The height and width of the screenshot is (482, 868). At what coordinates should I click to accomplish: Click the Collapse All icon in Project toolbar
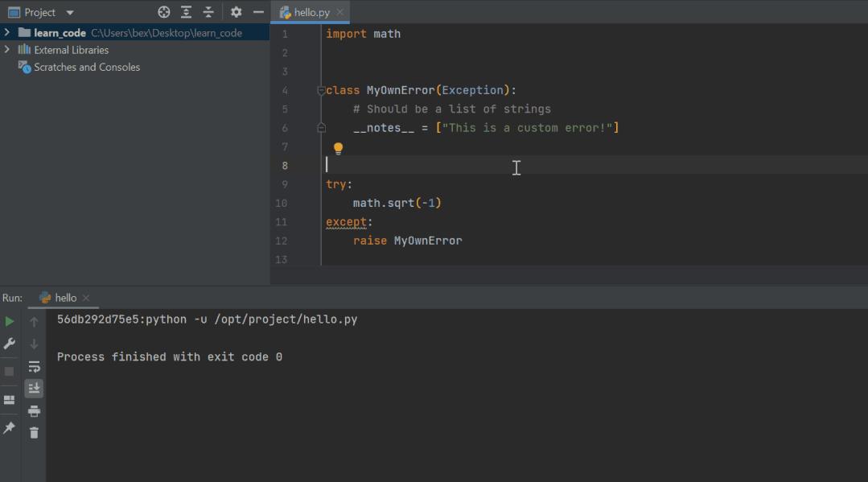[208, 11]
